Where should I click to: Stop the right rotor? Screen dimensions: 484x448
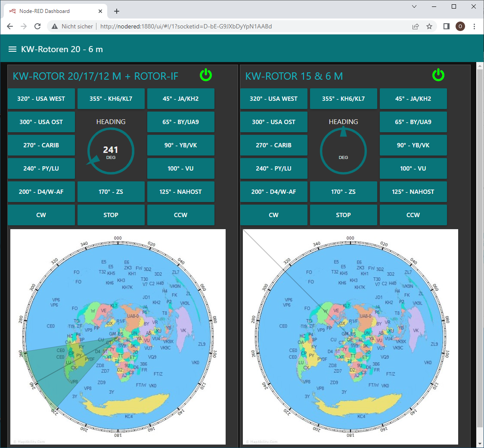coord(343,215)
